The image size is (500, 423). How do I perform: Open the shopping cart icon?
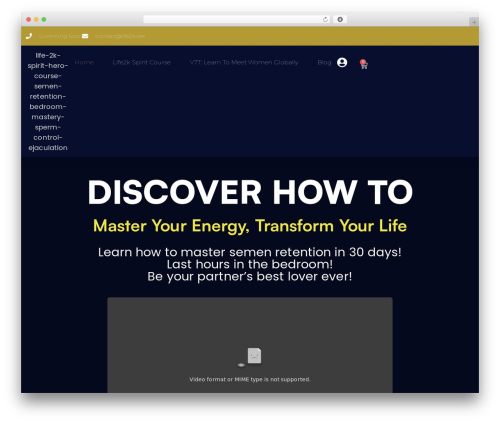click(x=364, y=64)
